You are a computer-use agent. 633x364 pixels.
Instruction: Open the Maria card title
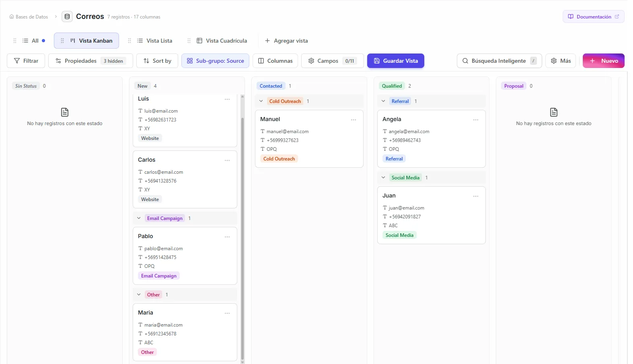point(145,313)
